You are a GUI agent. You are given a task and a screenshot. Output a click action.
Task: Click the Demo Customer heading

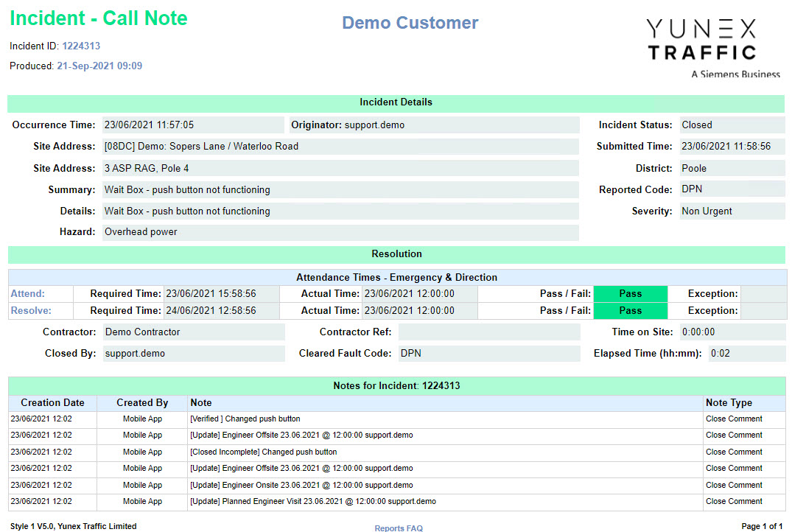(x=410, y=23)
